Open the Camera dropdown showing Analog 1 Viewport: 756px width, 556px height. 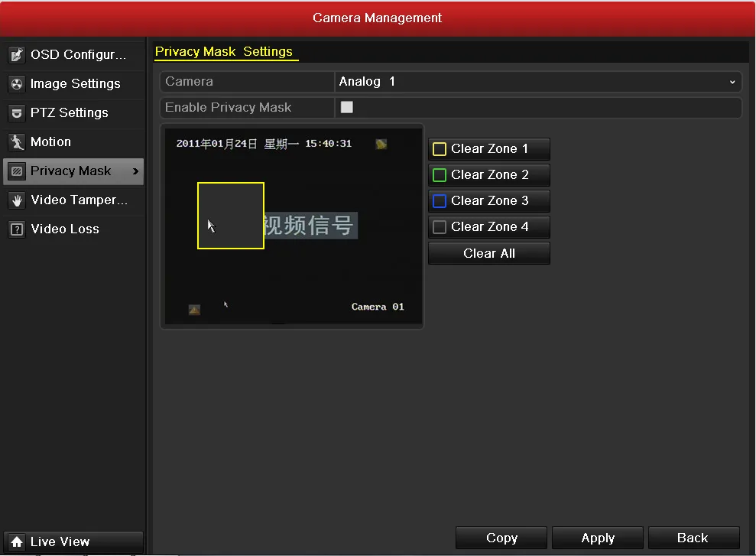538,82
